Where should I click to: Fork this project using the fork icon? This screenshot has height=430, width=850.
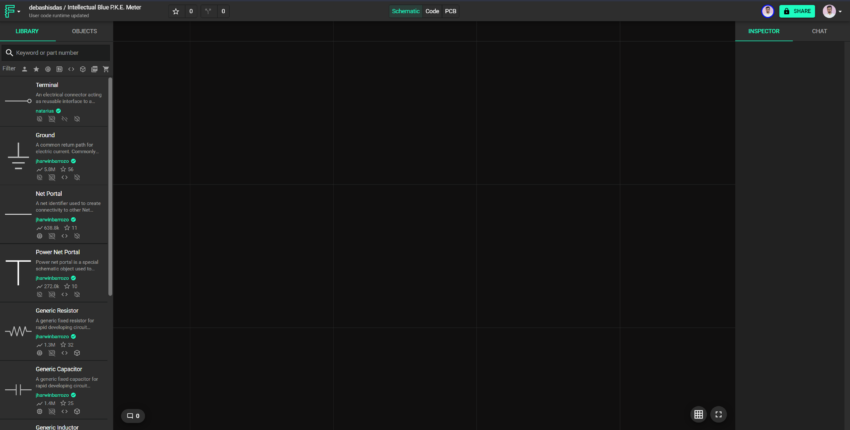tap(208, 11)
